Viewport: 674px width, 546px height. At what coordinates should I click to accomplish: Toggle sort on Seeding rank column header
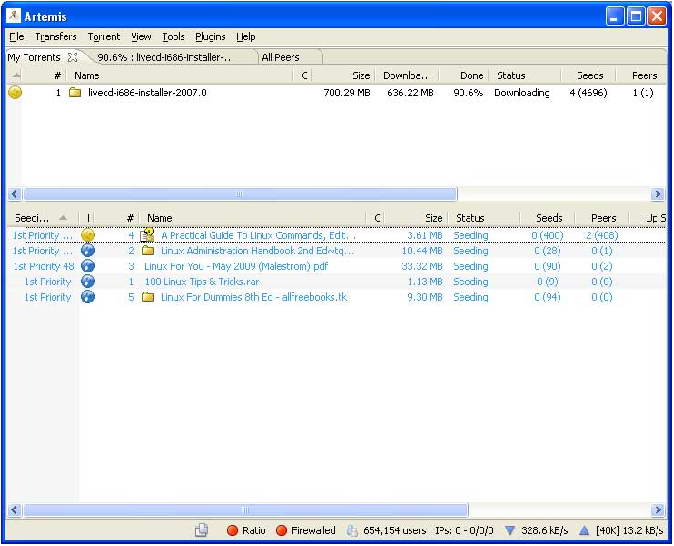pyautogui.click(x=42, y=218)
